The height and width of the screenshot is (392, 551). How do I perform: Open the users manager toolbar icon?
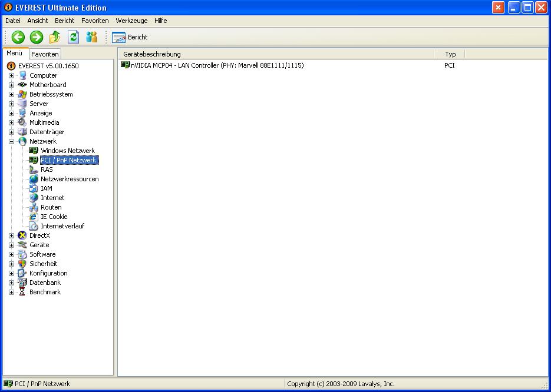(x=92, y=37)
